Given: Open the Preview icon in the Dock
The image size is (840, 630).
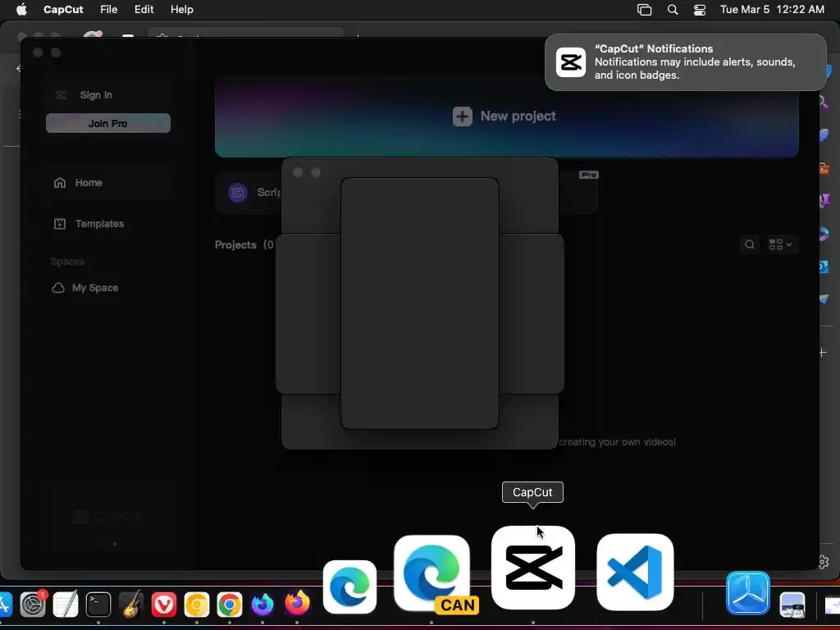Looking at the screenshot, I should pos(792,605).
